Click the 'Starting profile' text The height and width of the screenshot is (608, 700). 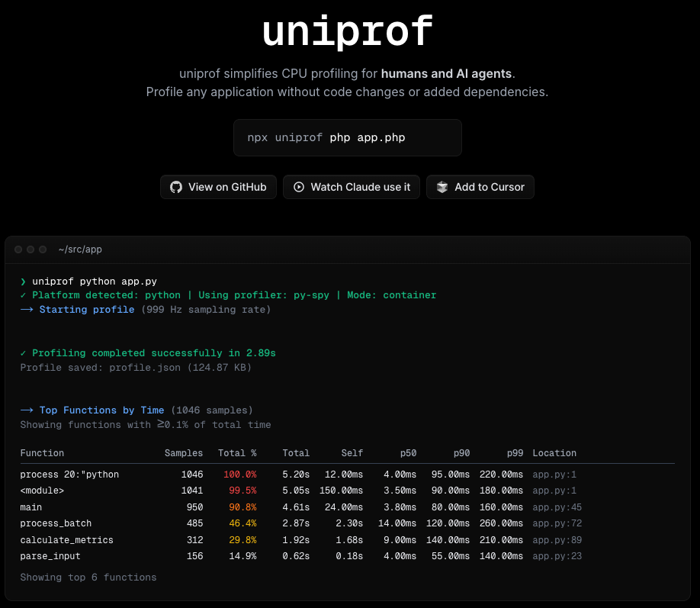point(87,310)
